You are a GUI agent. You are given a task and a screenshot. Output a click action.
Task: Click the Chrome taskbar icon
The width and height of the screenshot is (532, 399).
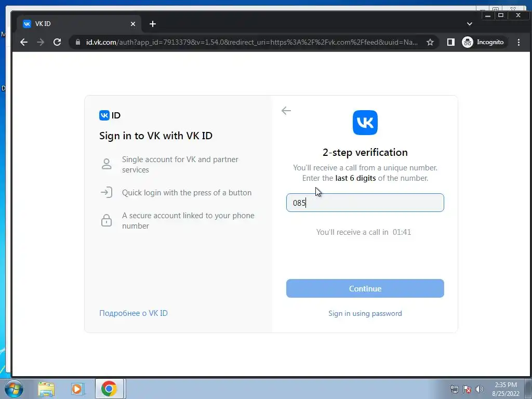click(109, 389)
